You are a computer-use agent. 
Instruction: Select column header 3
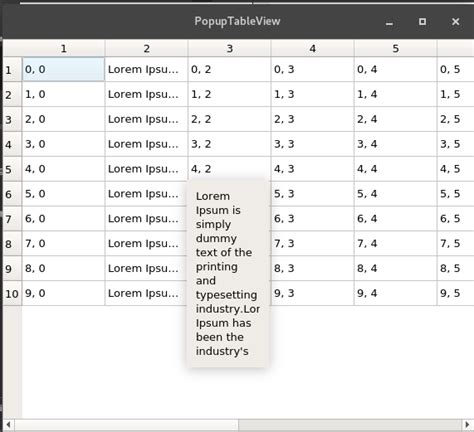(x=230, y=49)
